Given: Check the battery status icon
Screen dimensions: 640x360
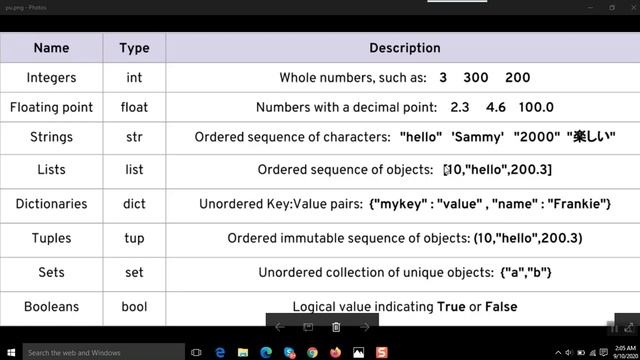Looking at the screenshot, I should tap(581, 353).
